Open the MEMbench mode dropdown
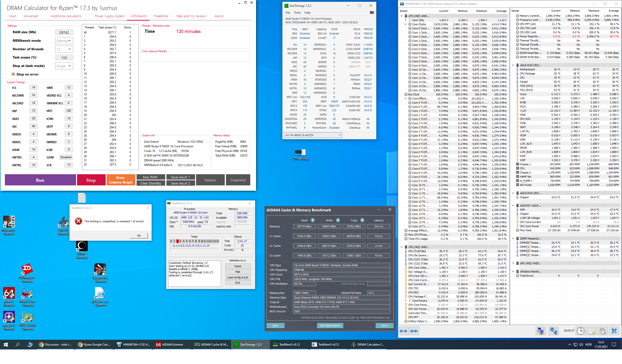The width and height of the screenshot is (622, 364). [64, 41]
